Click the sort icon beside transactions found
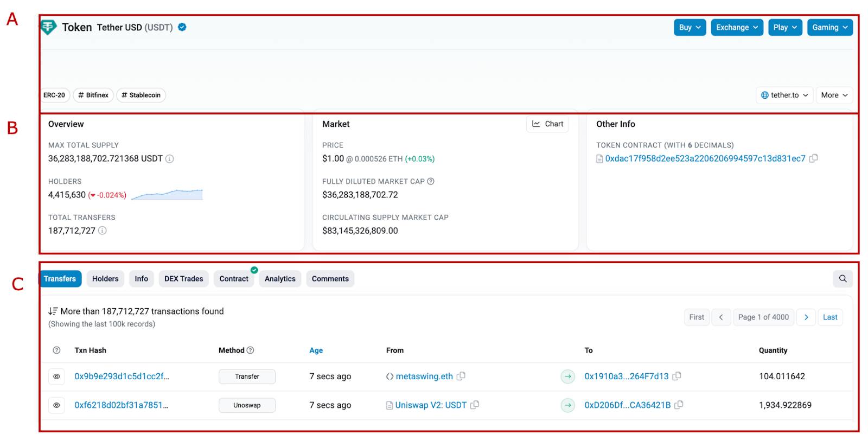The image size is (868, 447). point(53,311)
